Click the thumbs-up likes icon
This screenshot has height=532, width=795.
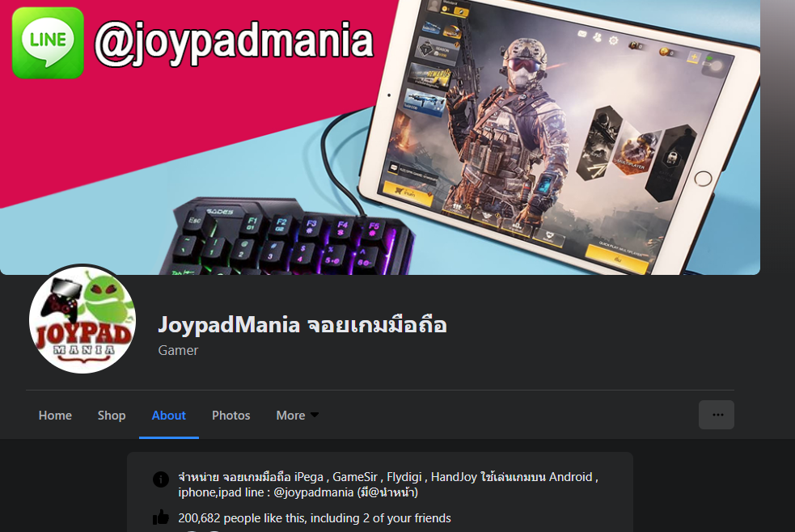[x=161, y=517]
